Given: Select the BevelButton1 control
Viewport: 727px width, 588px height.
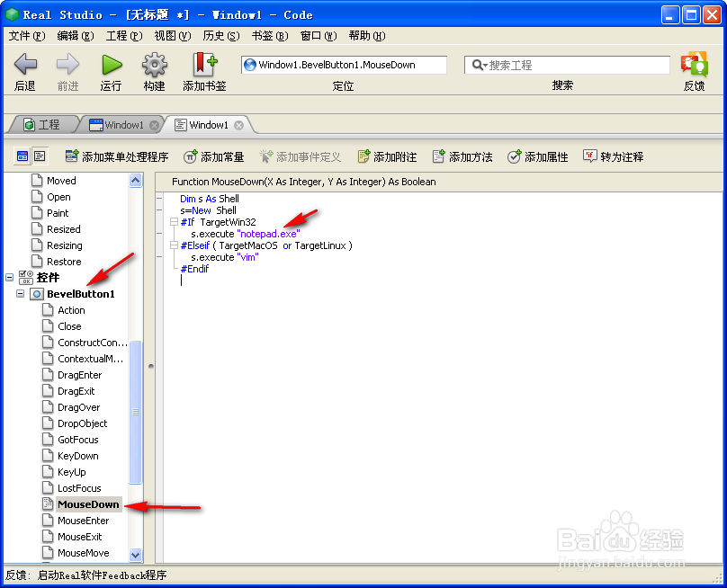Looking at the screenshot, I should [81, 294].
